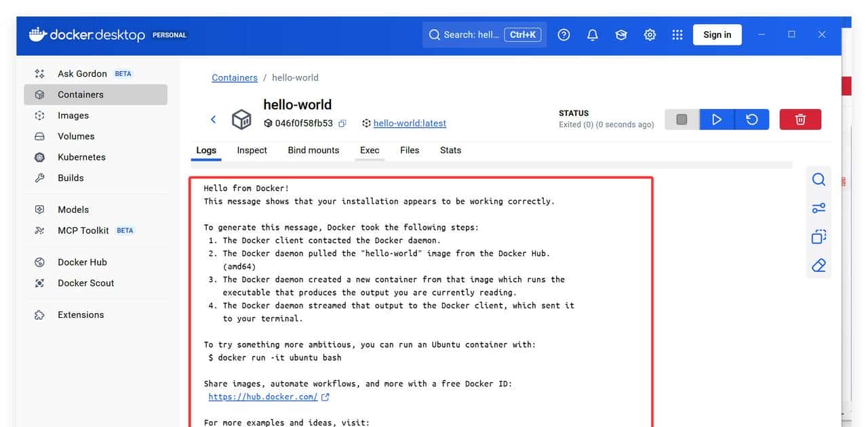The image size is (868, 427).
Task: Open the notifications bell
Action: [592, 35]
